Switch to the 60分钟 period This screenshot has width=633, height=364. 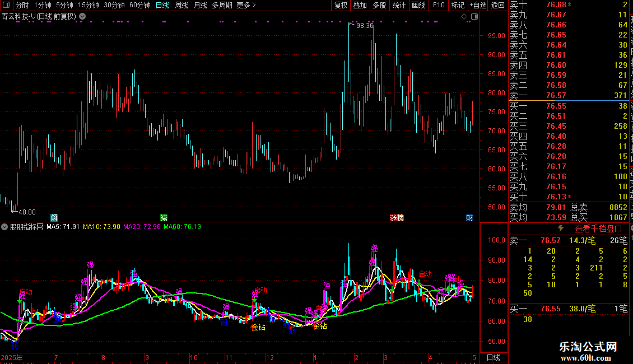coord(139,5)
